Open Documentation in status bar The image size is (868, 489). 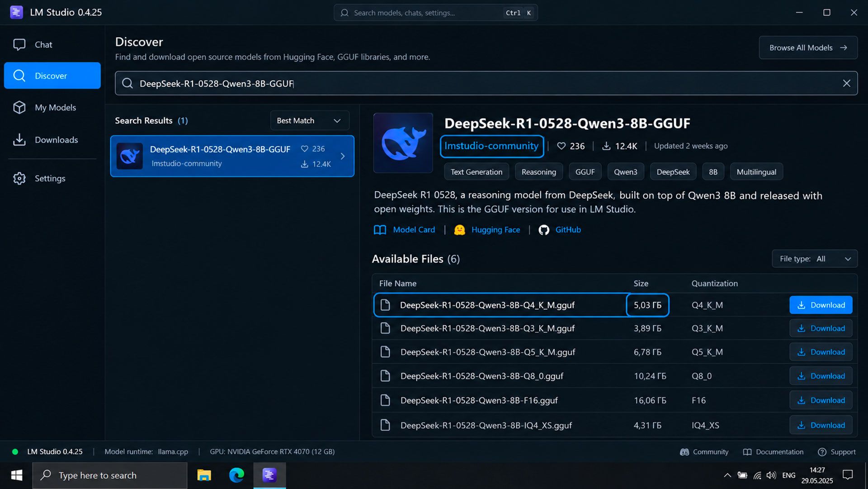pyautogui.click(x=773, y=452)
